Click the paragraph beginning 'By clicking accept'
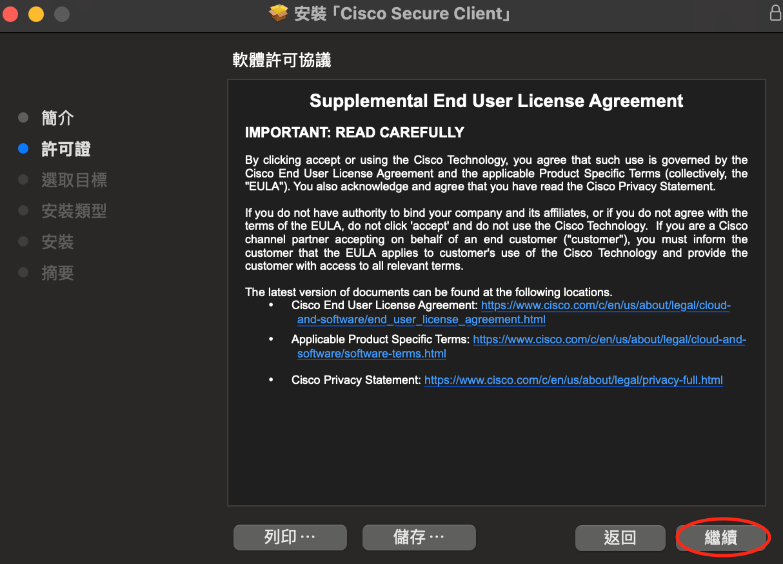This screenshot has width=783, height=564. (x=496, y=173)
